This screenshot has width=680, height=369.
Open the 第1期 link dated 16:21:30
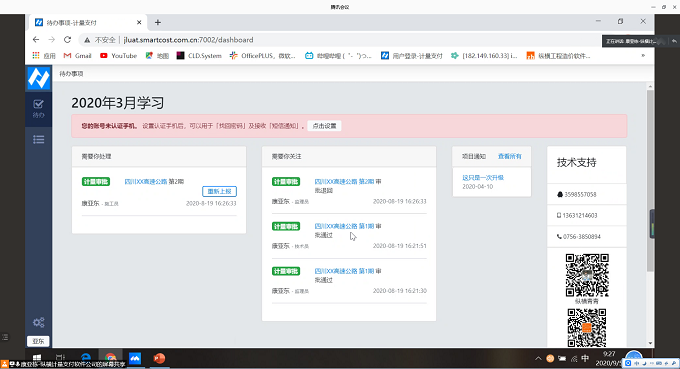[x=344, y=271]
